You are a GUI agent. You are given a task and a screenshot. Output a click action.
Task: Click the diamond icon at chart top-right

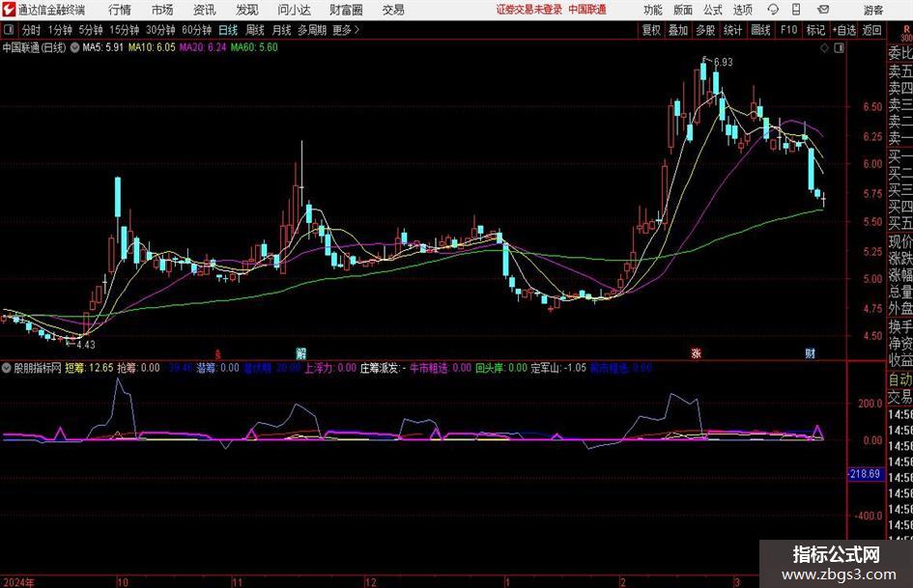(x=824, y=48)
